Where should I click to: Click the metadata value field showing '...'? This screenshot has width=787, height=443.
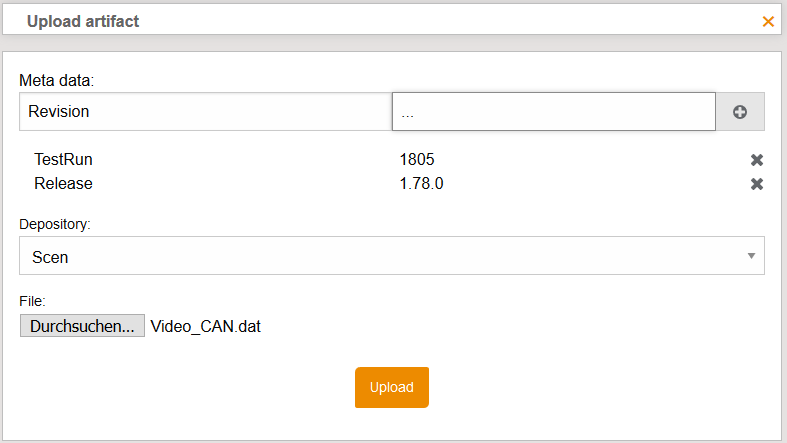point(553,112)
